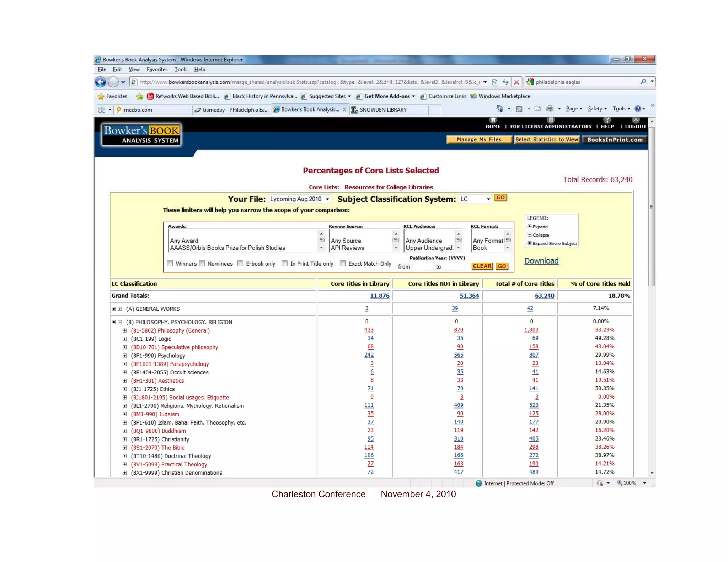The height and width of the screenshot is (562, 728).
Task: Click the Stop loading X icon
Action: [516, 82]
